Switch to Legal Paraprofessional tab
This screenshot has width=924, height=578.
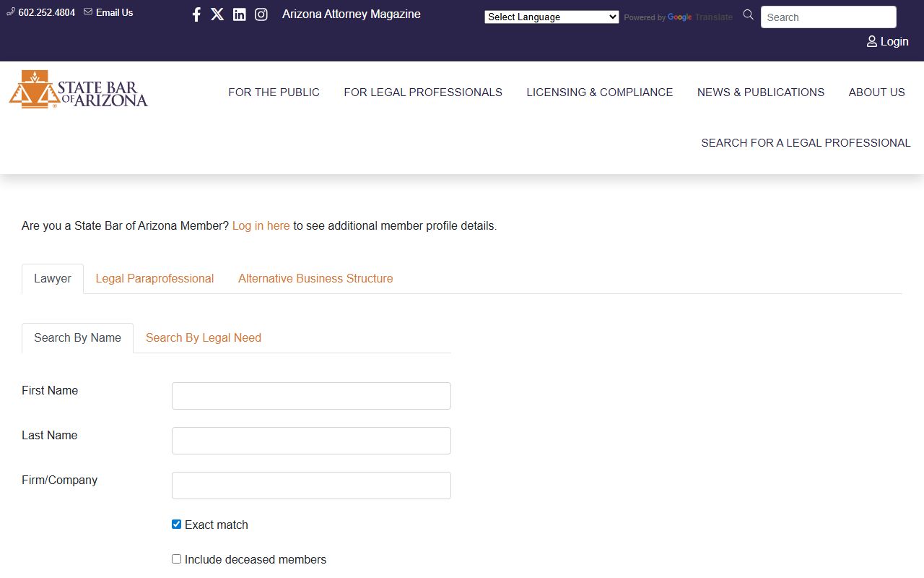pos(154,279)
